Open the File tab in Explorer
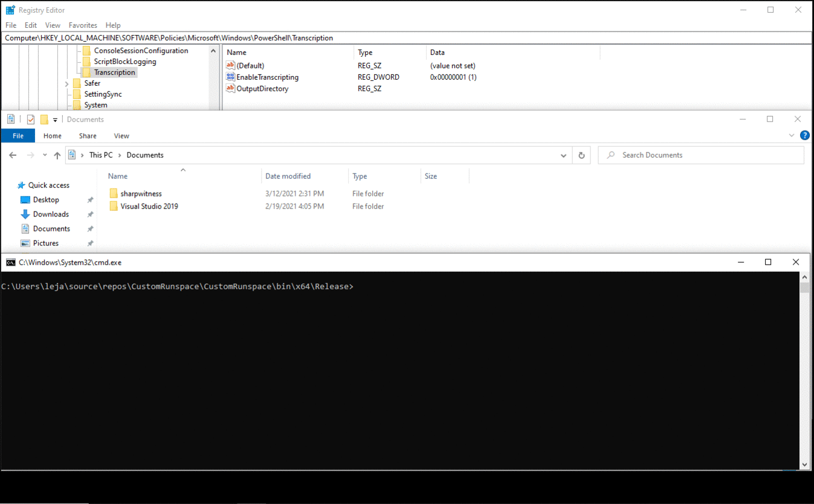 (18, 136)
